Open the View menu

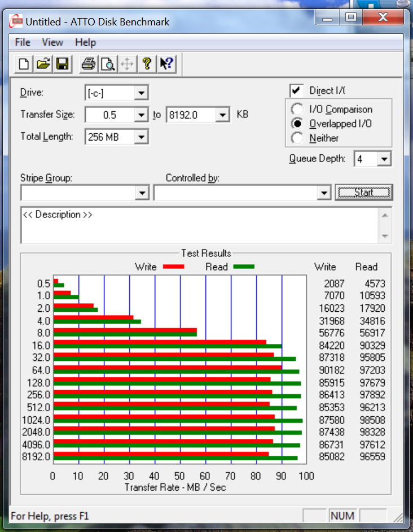click(x=52, y=42)
